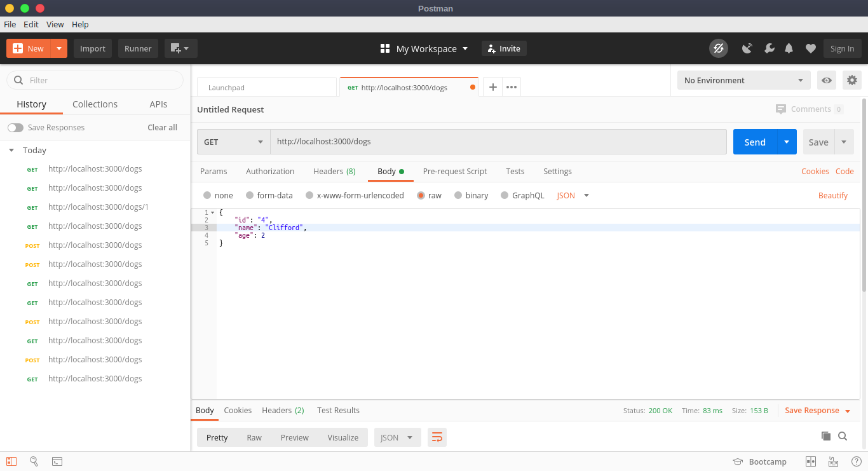Open the Help menu

80,24
